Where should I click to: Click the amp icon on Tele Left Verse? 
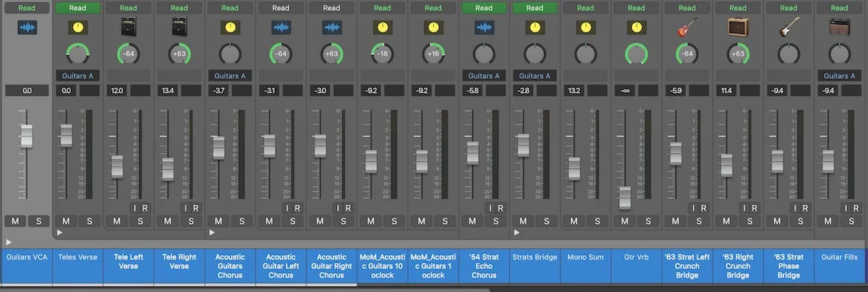point(129,28)
